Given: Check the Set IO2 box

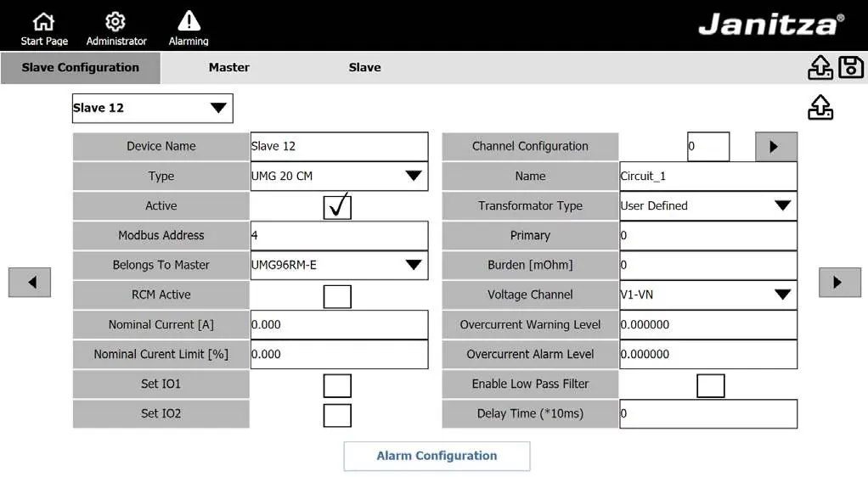Looking at the screenshot, I should tap(337, 416).
